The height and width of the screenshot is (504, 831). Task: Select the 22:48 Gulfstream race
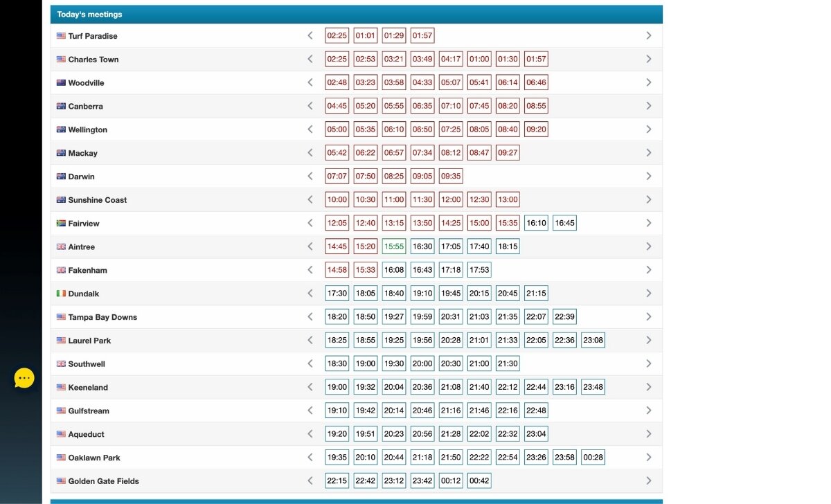coord(536,411)
